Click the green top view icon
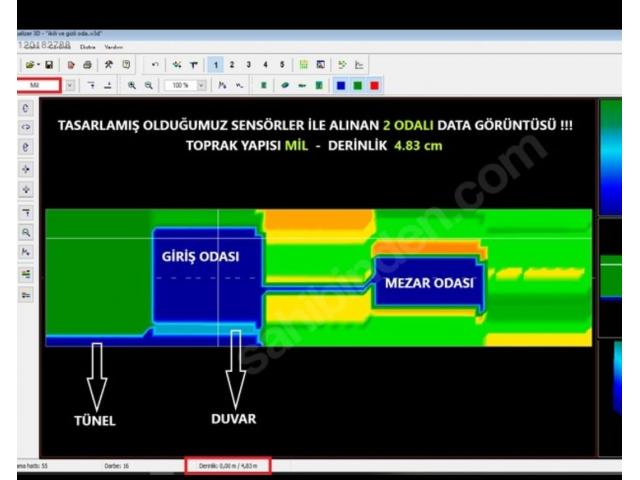Image resolution: width=640 pixels, height=480 pixels. tap(264, 85)
